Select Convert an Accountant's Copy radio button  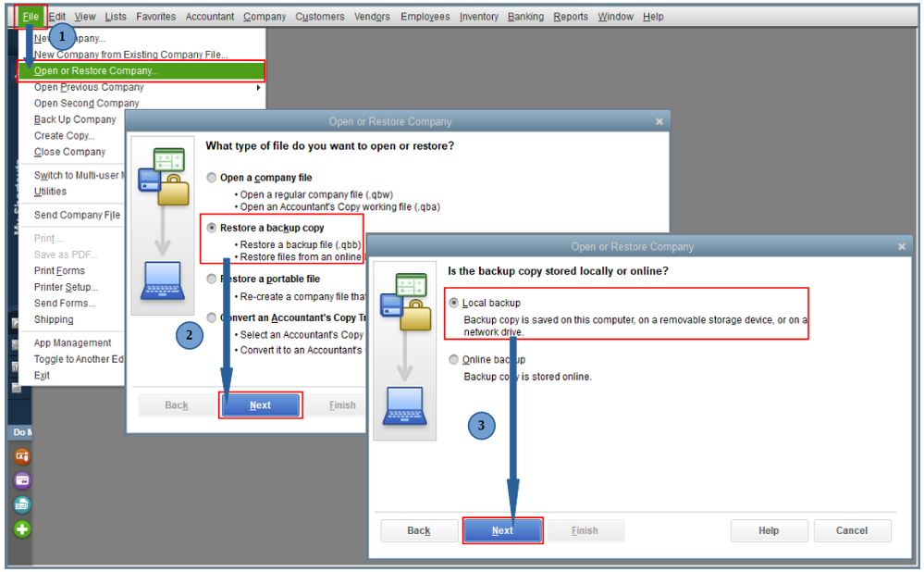click(x=212, y=317)
